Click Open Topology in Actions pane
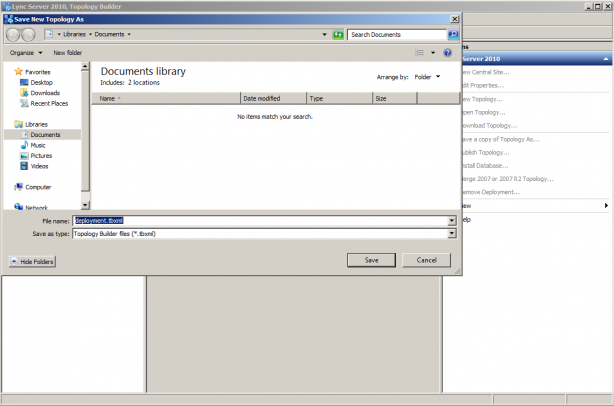Viewport: 614px width, 406px height. pos(484,112)
